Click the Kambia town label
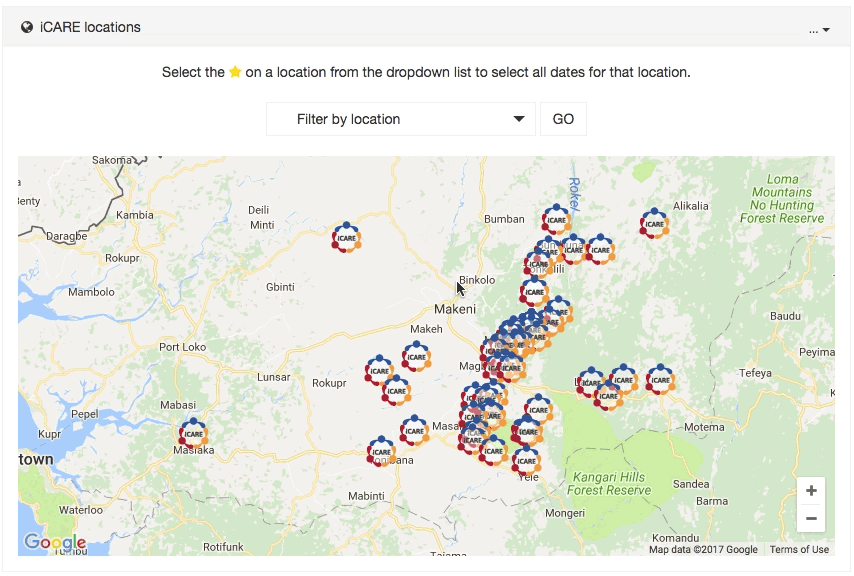Image resolution: width=854 pixels, height=576 pixels. tap(135, 215)
